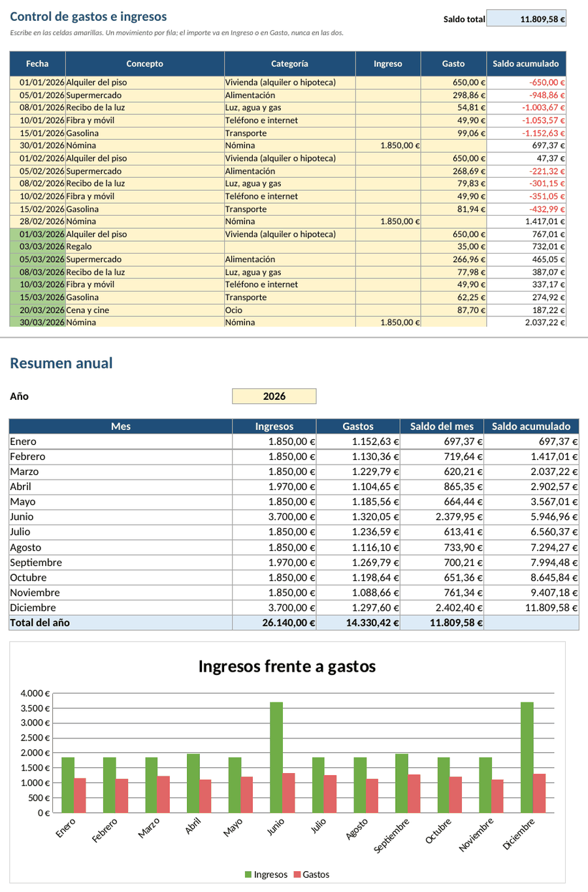The image size is (588, 892).
Task: Select the 'Total del año' row label
Action: pos(121,623)
